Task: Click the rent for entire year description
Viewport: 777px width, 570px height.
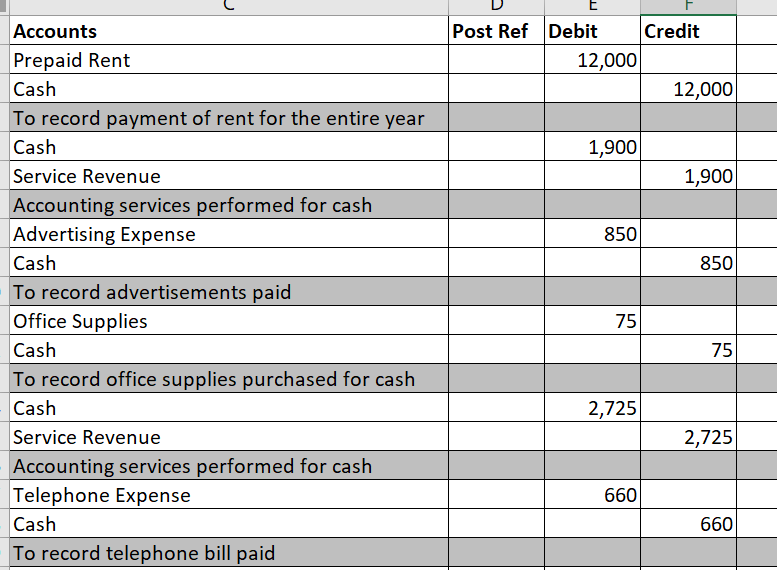Action: pyautogui.click(x=229, y=118)
